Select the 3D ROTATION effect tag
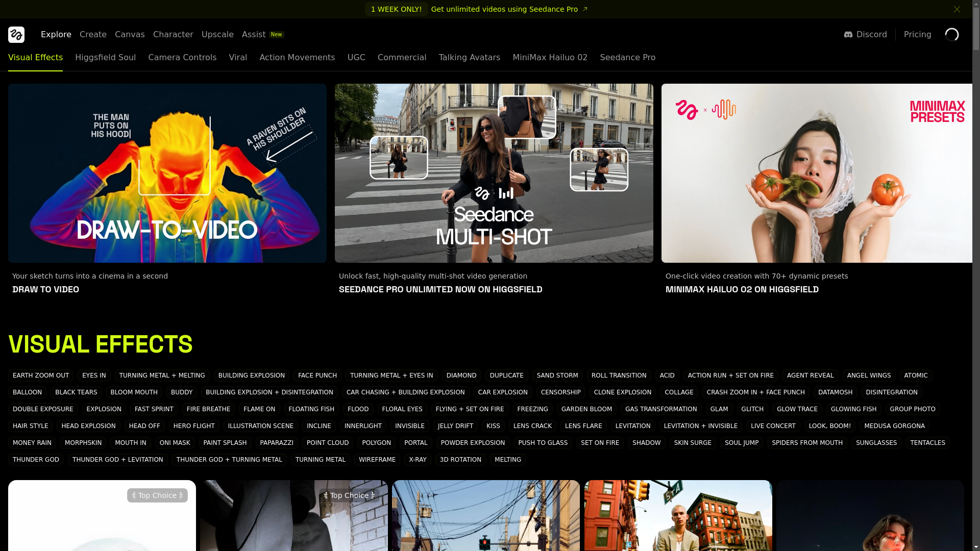980x551 pixels. [460, 460]
